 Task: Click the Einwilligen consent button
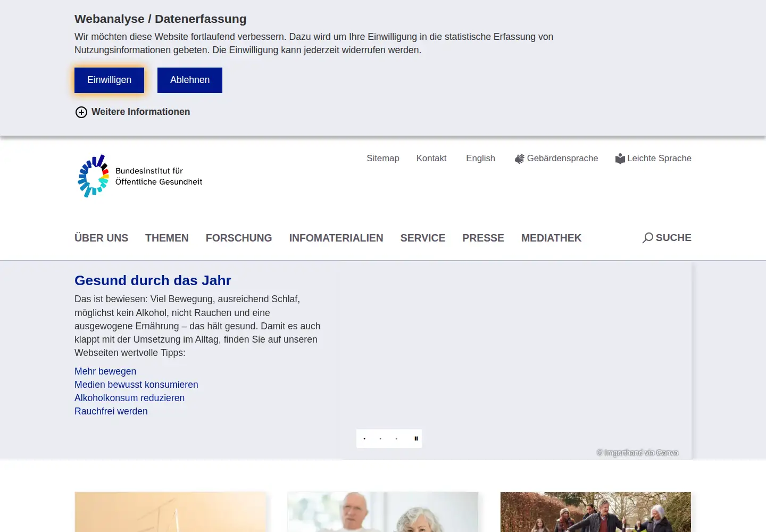click(109, 80)
